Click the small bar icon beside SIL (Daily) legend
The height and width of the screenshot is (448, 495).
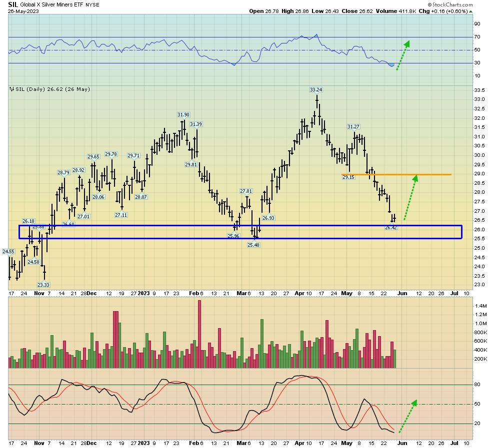click(x=11, y=89)
